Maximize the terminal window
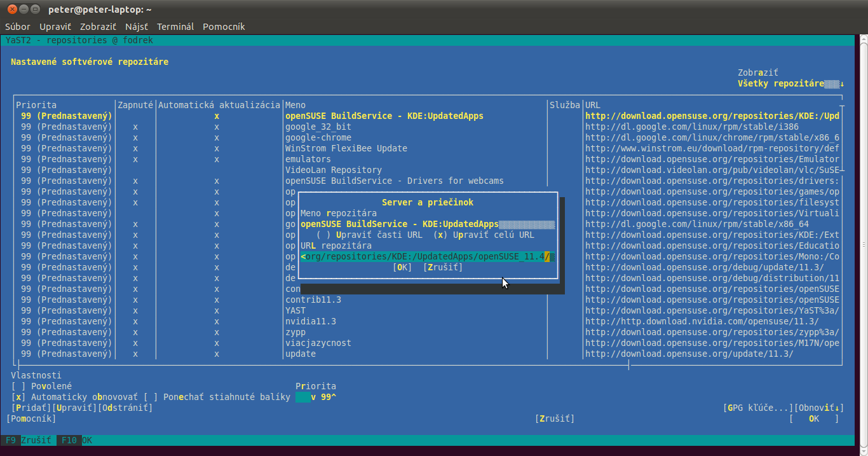 [x=35, y=10]
